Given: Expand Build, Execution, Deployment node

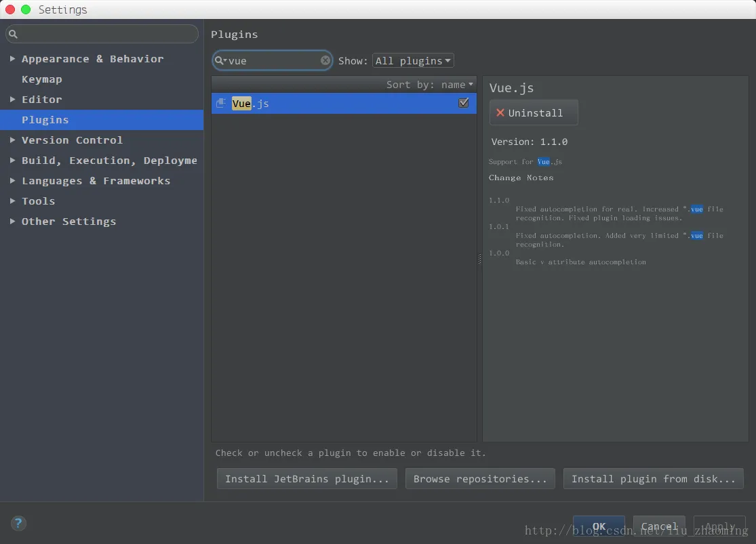Looking at the screenshot, I should pyautogui.click(x=12, y=160).
